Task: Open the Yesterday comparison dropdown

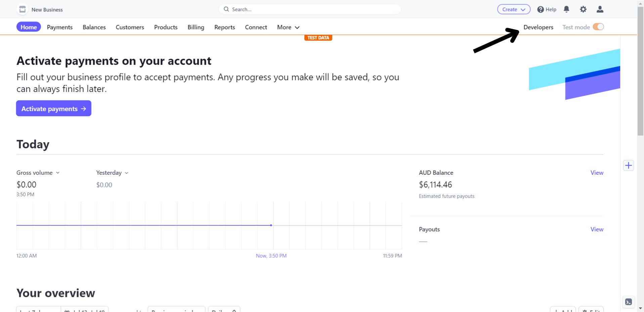Action: [112, 173]
